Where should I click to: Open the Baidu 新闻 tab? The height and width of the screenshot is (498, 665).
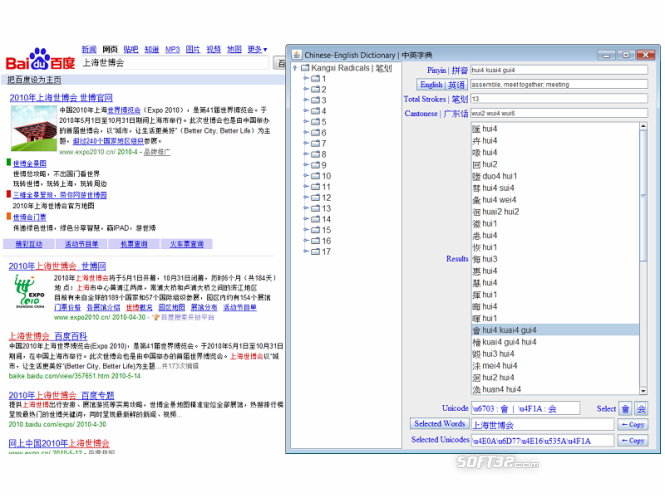[x=89, y=49]
